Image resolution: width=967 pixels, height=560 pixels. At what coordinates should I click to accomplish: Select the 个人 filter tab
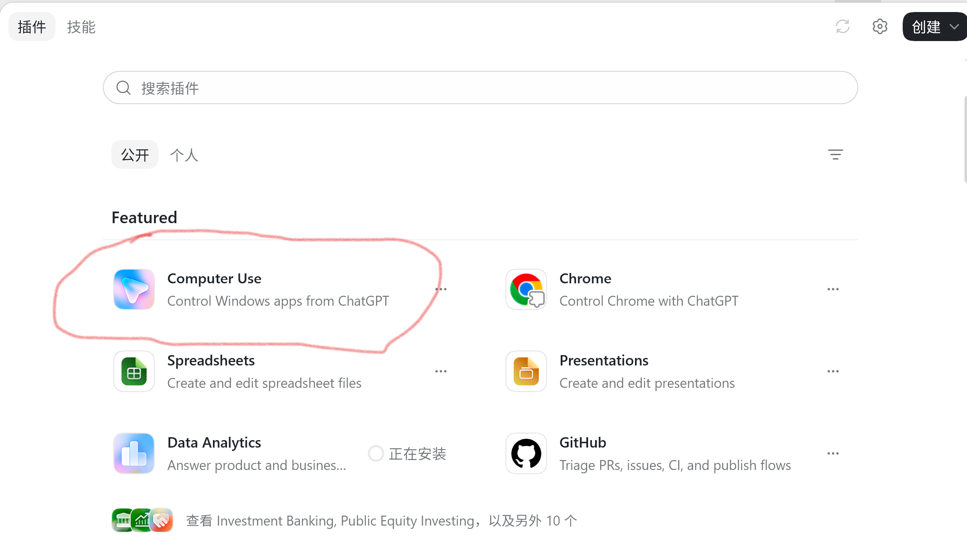pyautogui.click(x=184, y=155)
